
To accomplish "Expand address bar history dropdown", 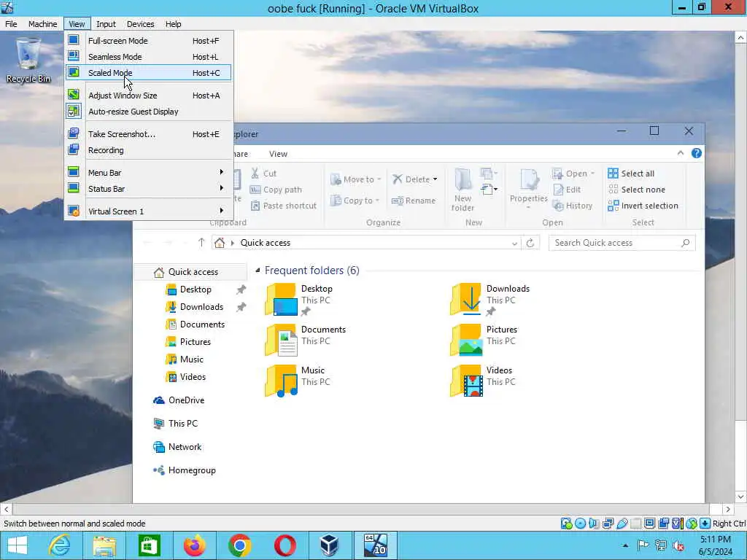I will (514, 244).
